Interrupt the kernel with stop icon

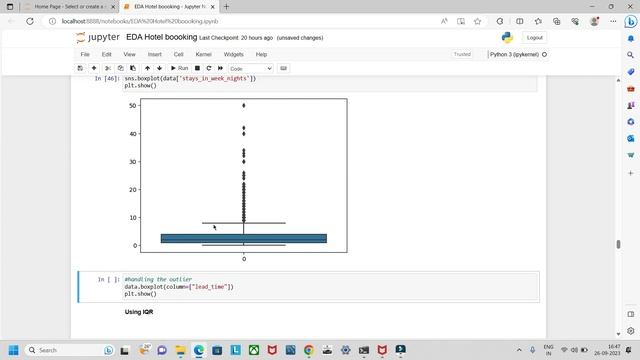coord(197,68)
